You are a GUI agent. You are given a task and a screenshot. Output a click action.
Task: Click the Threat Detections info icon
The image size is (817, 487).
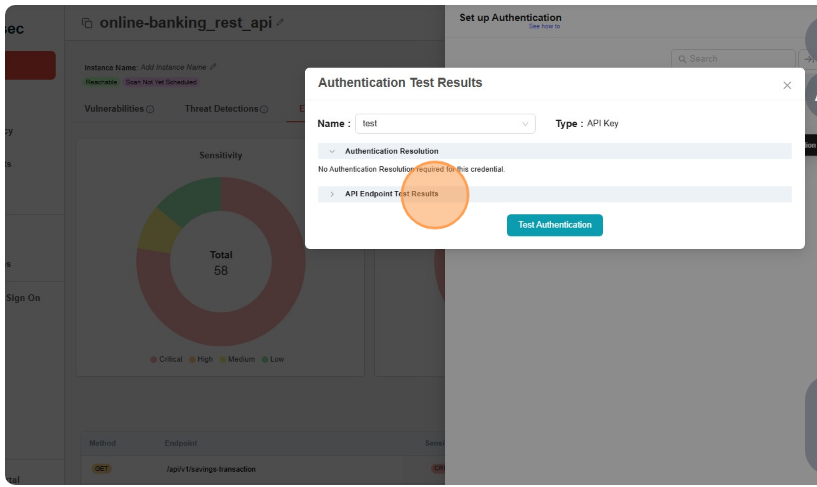coord(264,109)
